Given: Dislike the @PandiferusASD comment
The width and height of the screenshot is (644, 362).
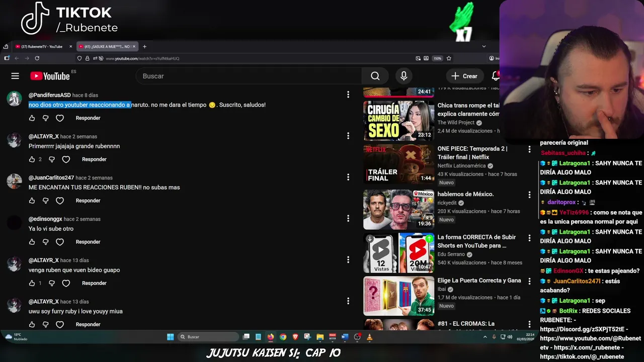Looking at the screenshot, I should [x=45, y=118].
